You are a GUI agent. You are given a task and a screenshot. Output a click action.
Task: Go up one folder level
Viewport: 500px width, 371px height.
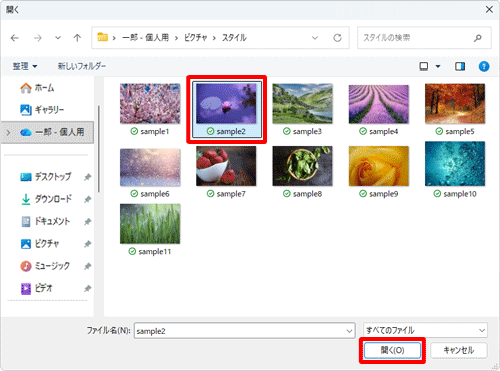[x=77, y=38]
